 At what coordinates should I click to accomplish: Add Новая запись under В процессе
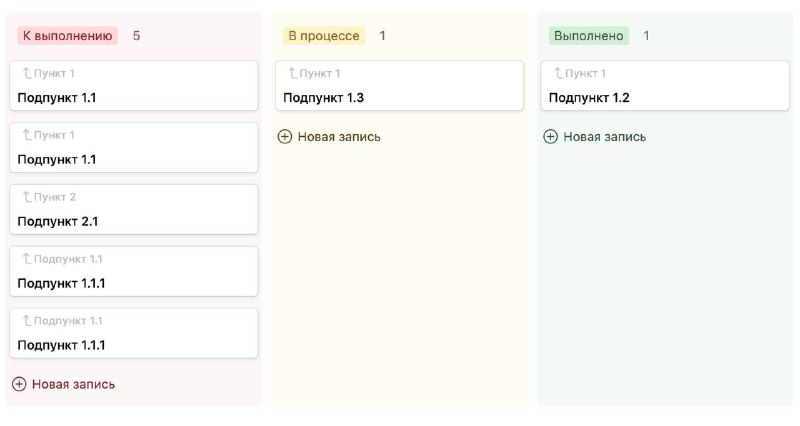329,137
